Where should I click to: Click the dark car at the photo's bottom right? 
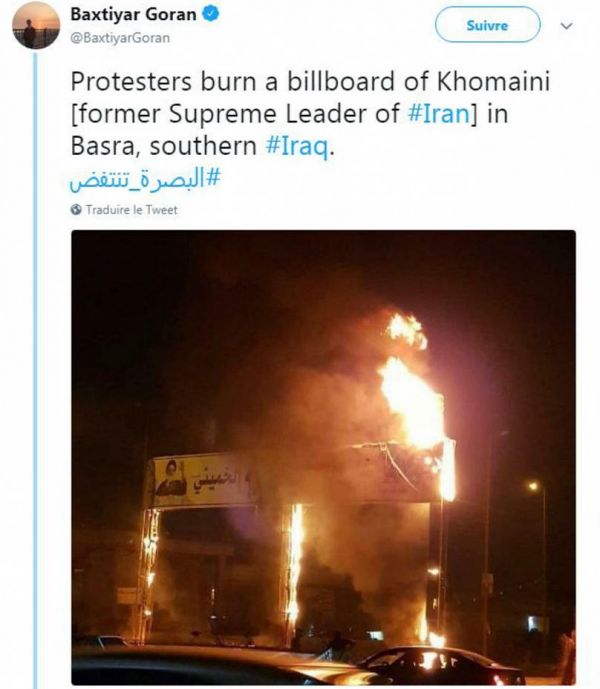click(x=442, y=664)
